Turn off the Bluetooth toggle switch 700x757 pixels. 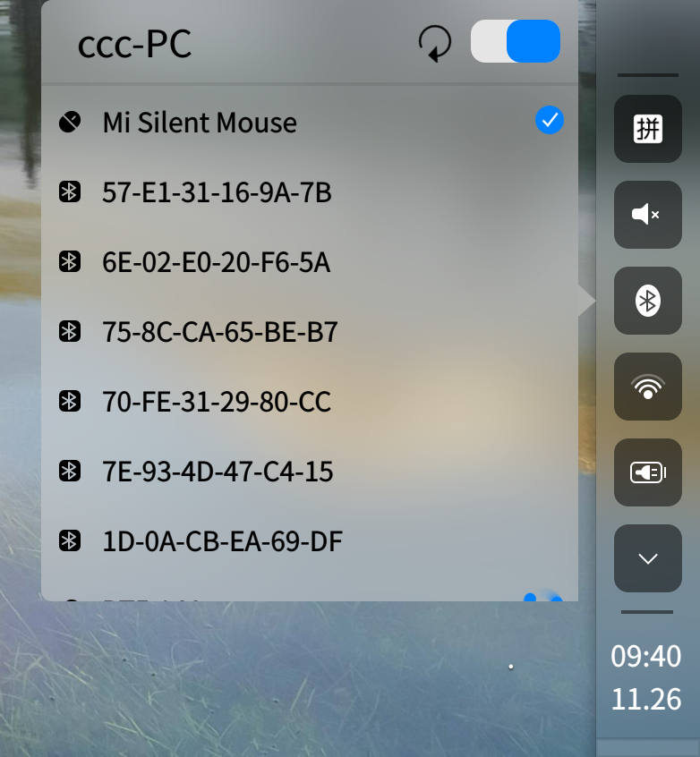(516, 42)
